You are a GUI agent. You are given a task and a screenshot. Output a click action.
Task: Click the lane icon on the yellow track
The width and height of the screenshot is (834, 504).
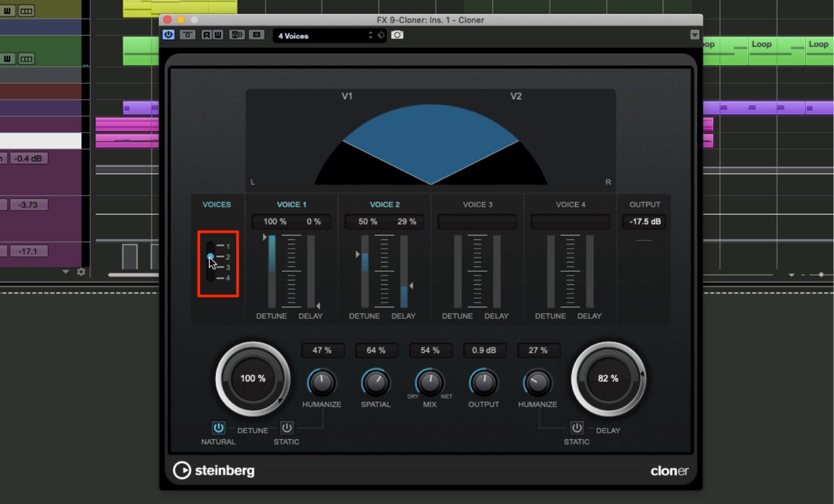tap(26, 10)
